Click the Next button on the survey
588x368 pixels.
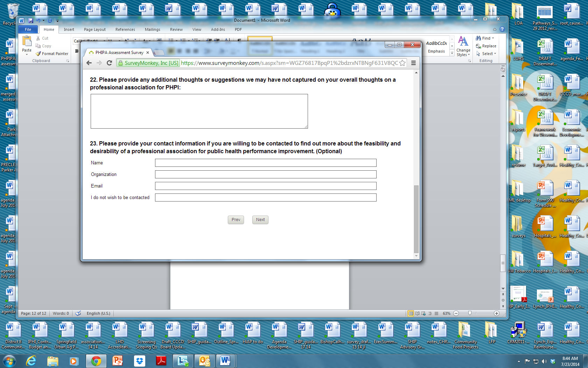[260, 220]
